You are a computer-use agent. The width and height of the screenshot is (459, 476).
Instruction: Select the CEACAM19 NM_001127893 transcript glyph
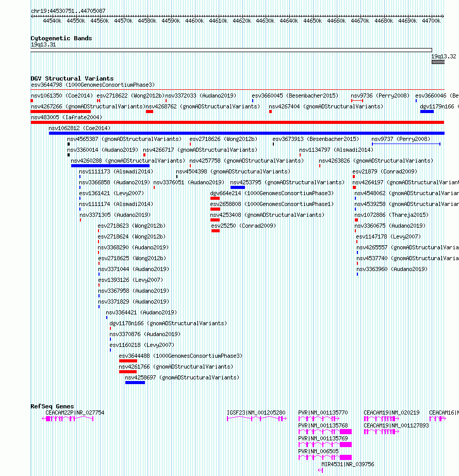382,432
